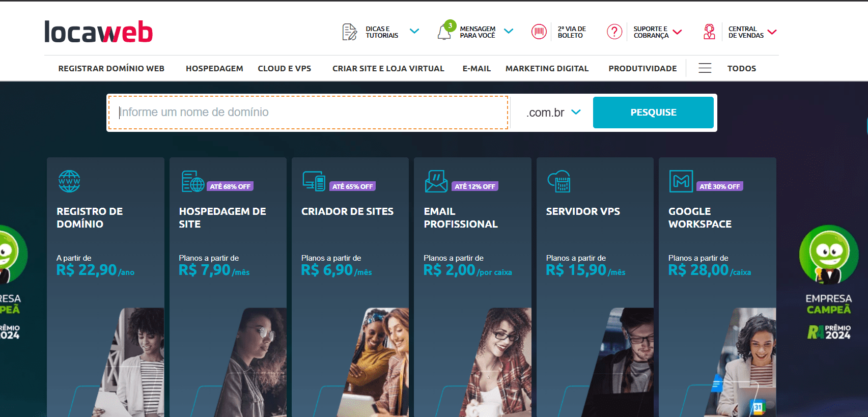Open the Dicas e Tutoriais document icon
Screen dimensions: 868x417
point(350,32)
